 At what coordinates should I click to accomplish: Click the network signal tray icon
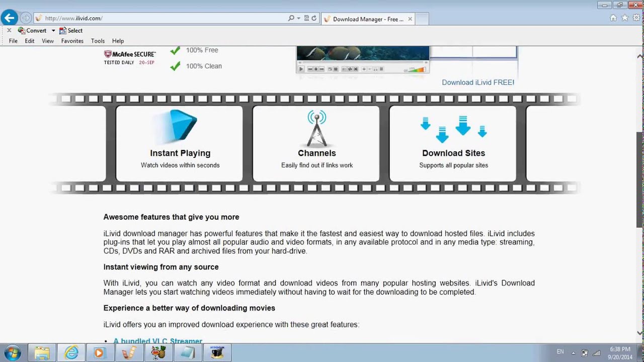pyautogui.click(x=596, y=353)
